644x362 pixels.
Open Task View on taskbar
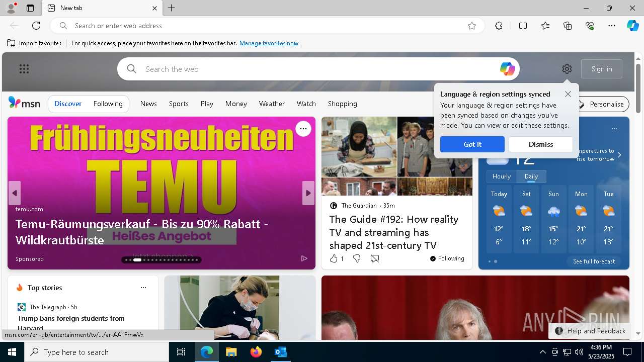[x=181, y=352]
